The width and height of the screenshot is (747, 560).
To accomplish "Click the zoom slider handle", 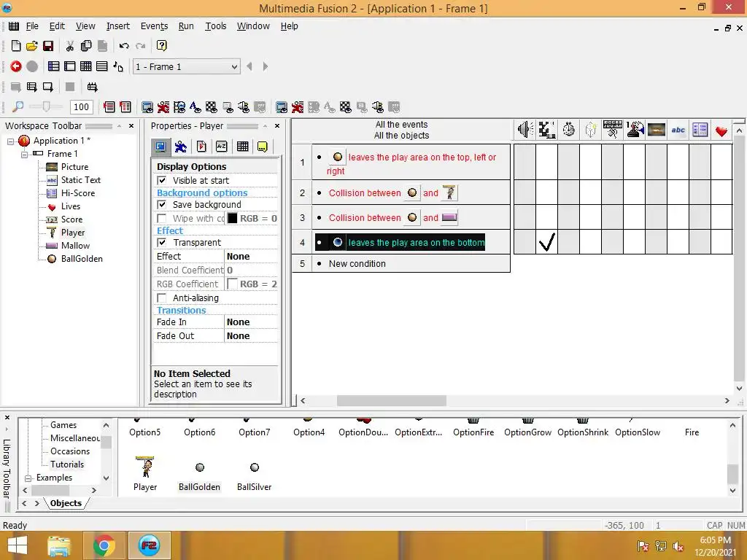I will click(x=46, y=106).
